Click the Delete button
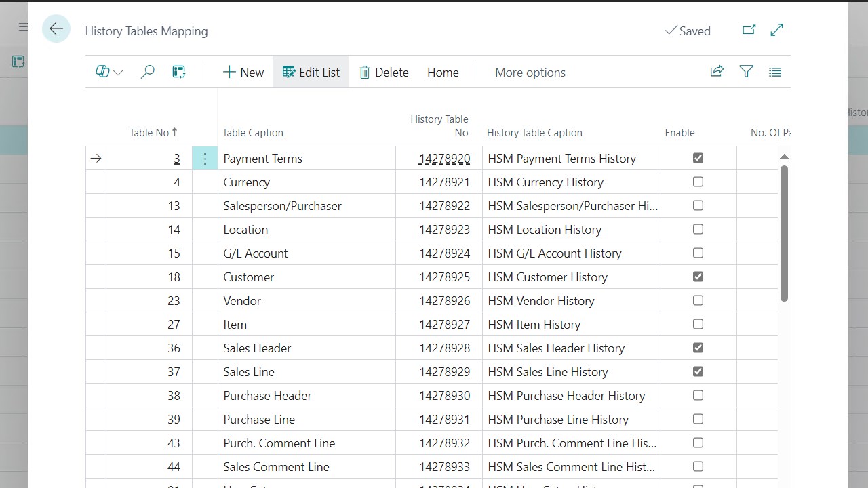The height and width of the screenshot is (488, 868). 384,73
